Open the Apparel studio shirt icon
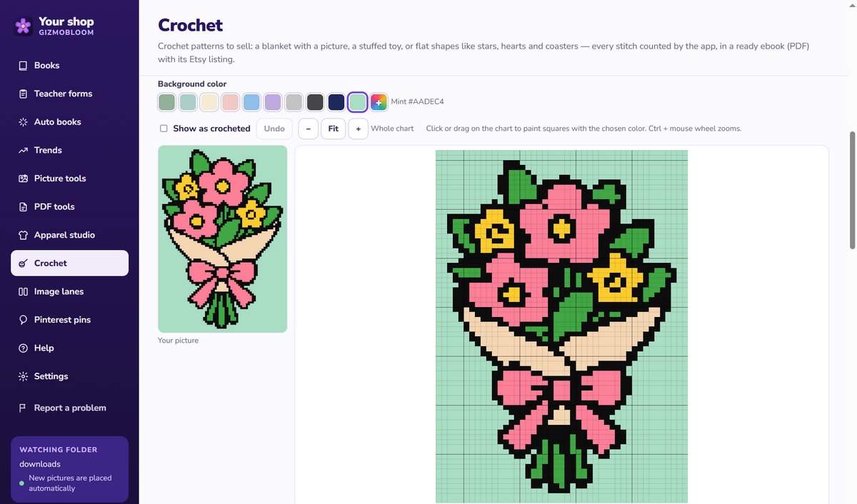This screenshot has height=504, width=857. pos(23,235)
